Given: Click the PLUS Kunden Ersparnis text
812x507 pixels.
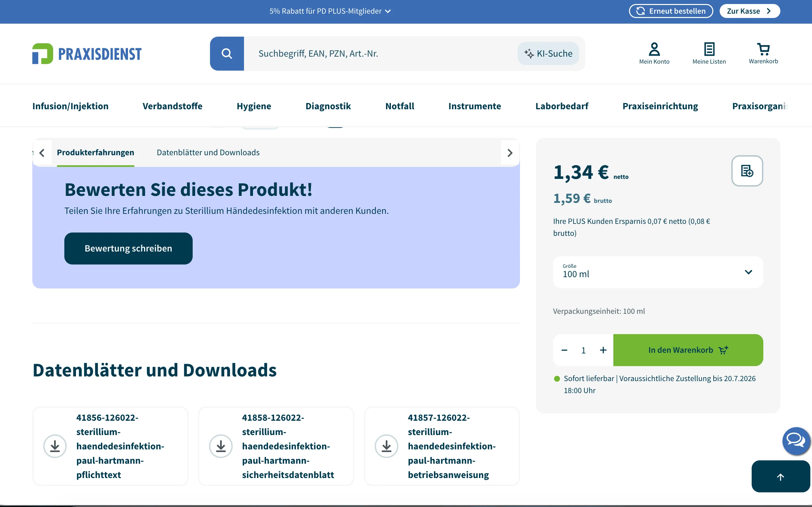Looking at the screenshot, I should point(631,227).
